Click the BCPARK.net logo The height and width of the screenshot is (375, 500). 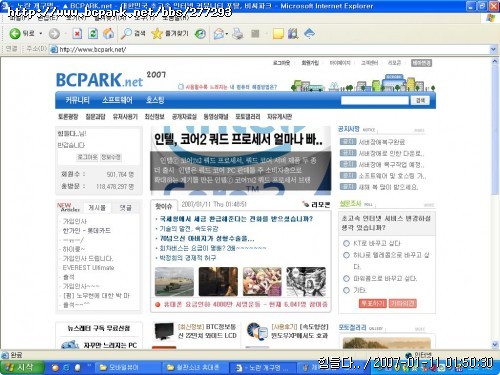(x=99, y=80)
